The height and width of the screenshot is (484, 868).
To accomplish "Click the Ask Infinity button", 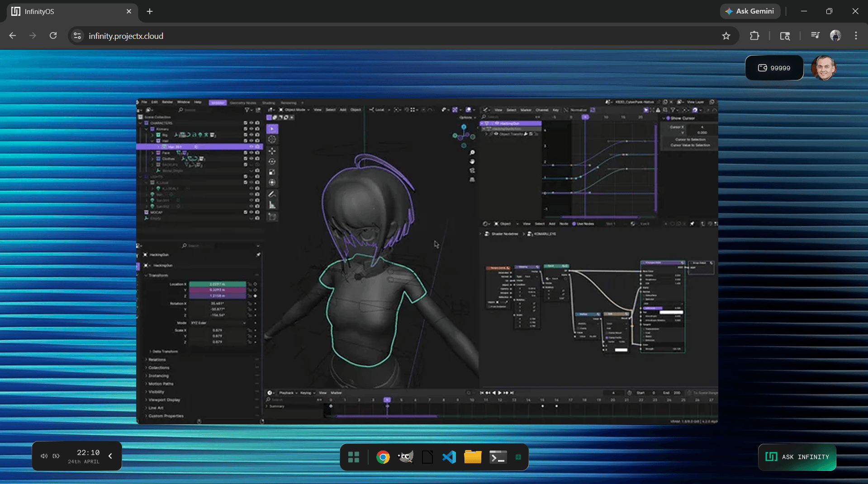I will (x=797, y=457).
